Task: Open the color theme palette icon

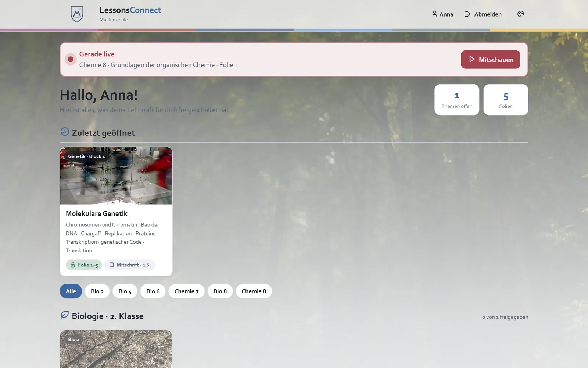Action: click(520, 14)
